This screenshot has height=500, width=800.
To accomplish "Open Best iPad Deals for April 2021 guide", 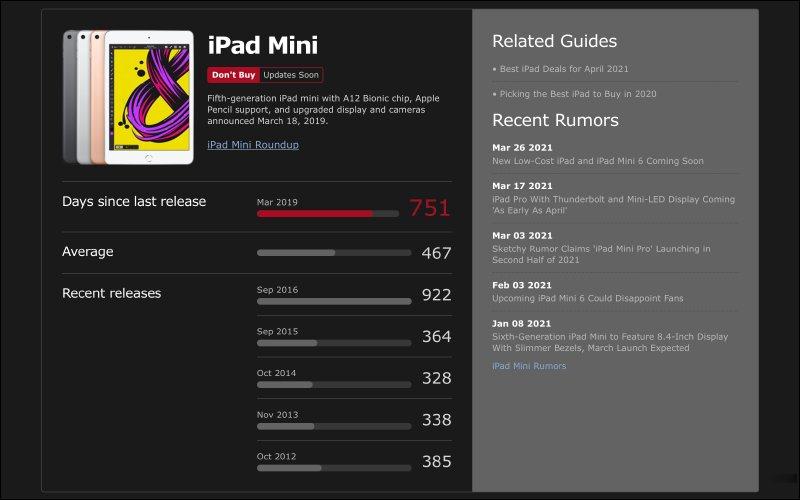I will pos(564,69).
